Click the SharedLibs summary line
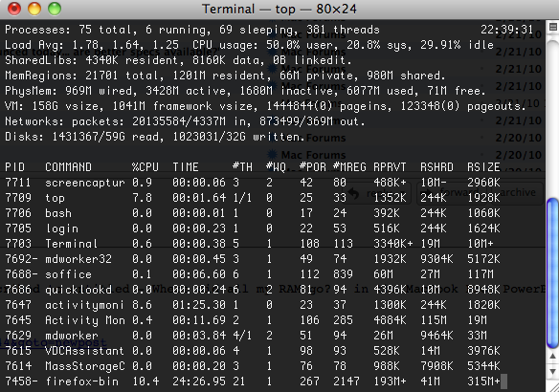The image size is (559, 392). point(178,60)
